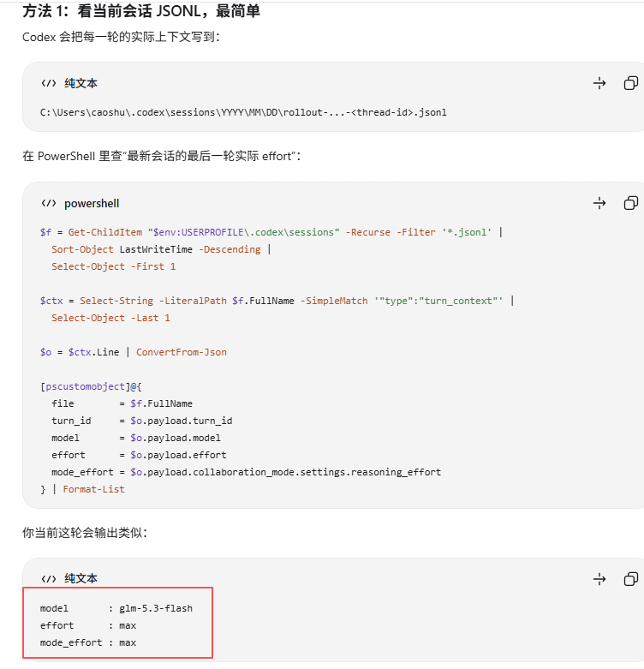Click the ConvertFrom-Json line
Viewport: 644px width, 669px height.
pos(134,352)
